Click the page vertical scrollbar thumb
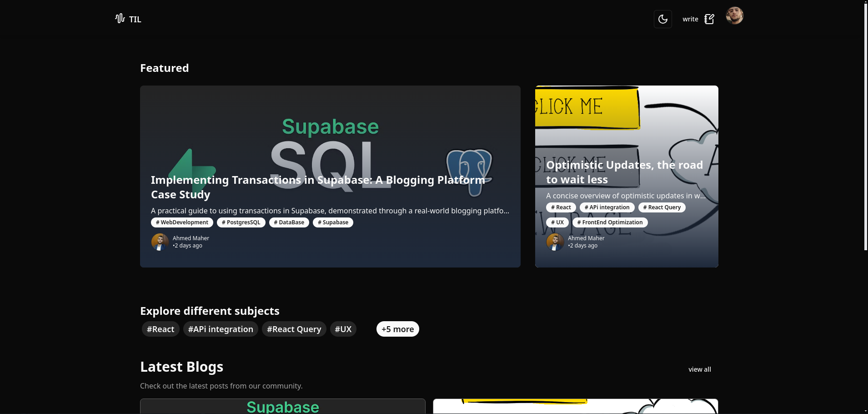This screenshot has width=868, height=414. click(x=866, y=127)
